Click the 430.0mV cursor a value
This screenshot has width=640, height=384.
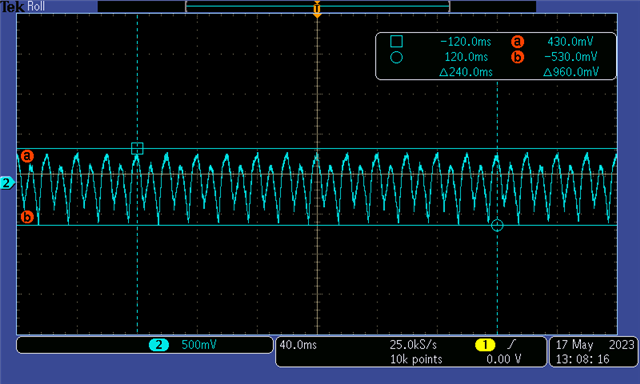click(x=570, y=42)
